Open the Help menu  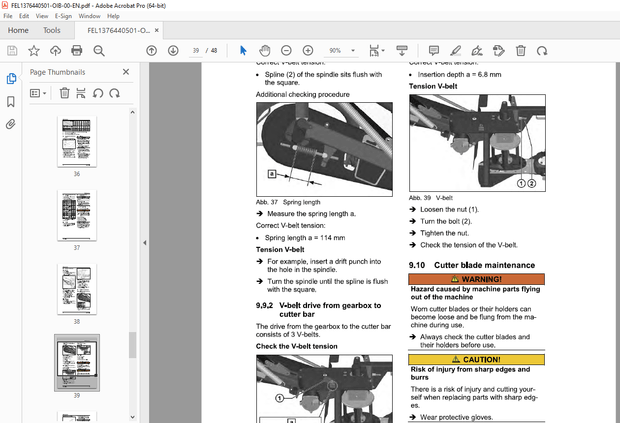pyautogui.click(x=113, y=16)
